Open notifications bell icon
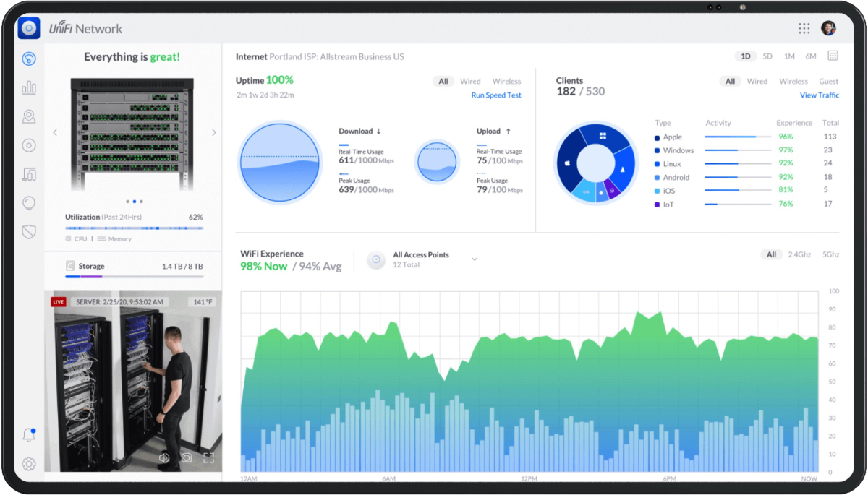 point(29,435)
